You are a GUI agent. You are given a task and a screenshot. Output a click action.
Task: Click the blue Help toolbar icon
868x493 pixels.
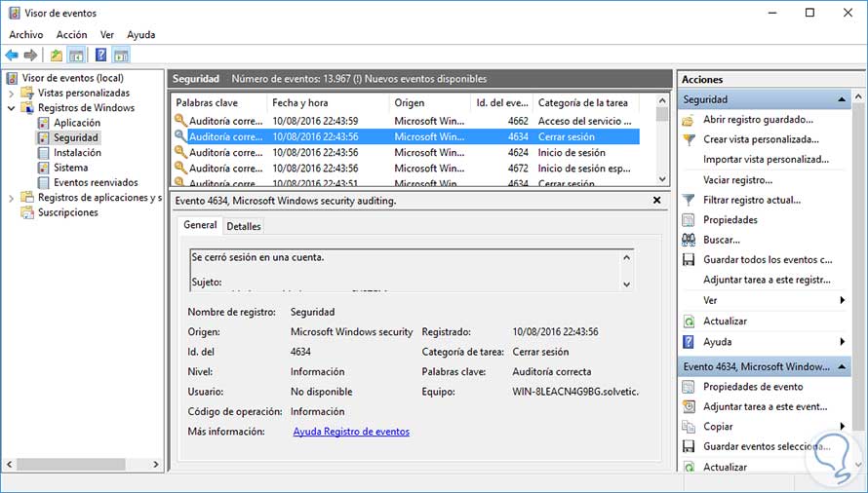100,55
